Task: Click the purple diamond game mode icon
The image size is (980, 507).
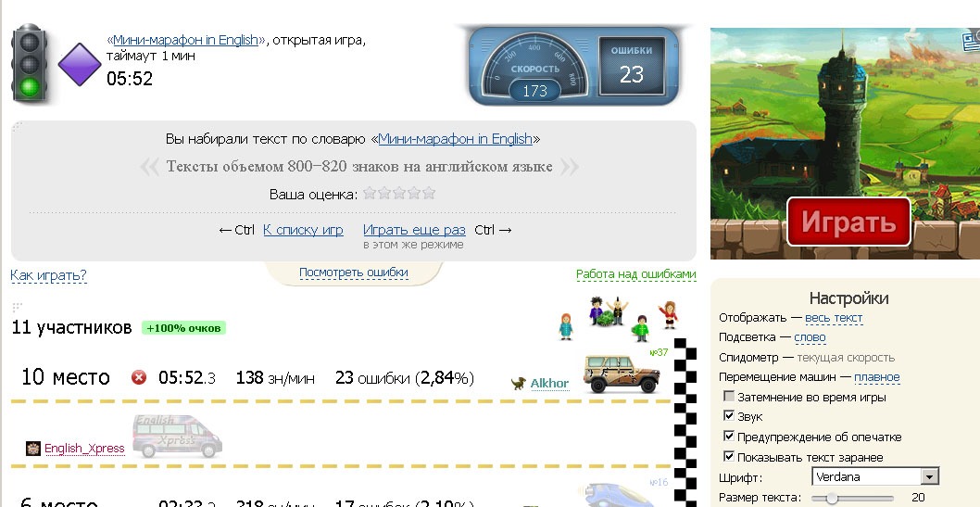Action: [x=80, y=65]
